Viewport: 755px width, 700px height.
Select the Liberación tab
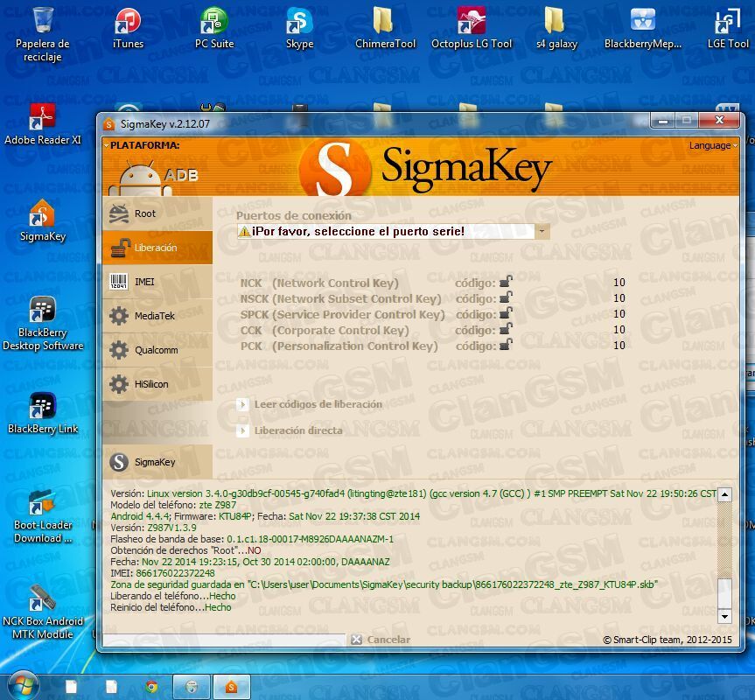point(157,248)
